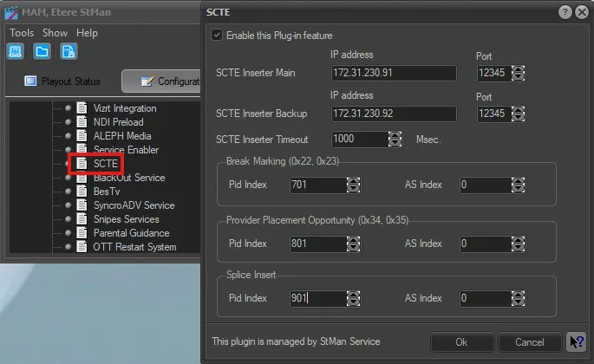
Task: Click the context help icon beside Cancel
Action: tap(574, 342)
